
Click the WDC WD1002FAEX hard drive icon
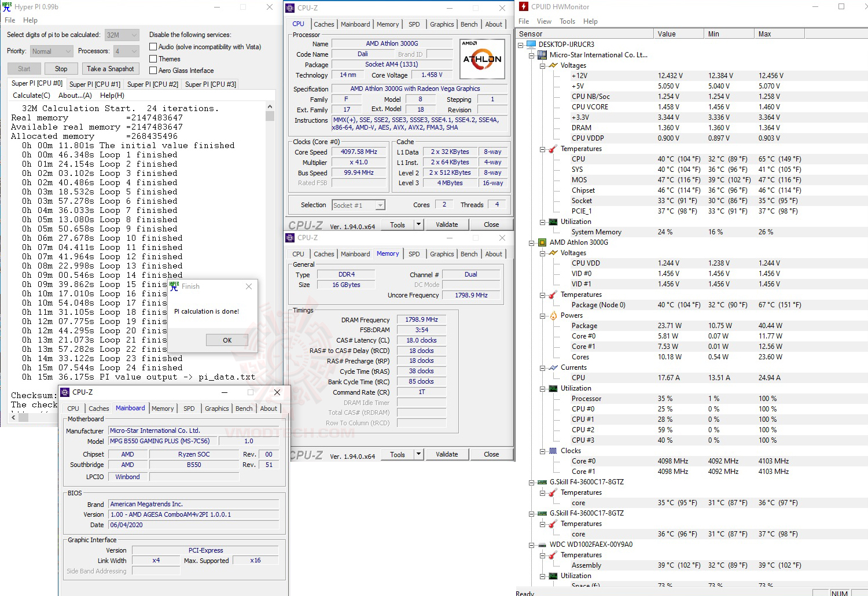(x=542, y=545)
